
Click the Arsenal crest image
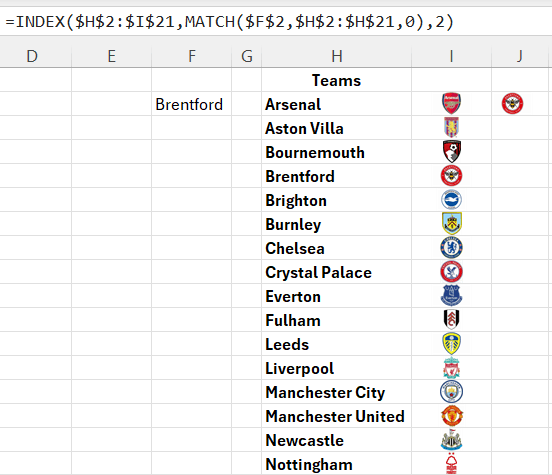451,103
